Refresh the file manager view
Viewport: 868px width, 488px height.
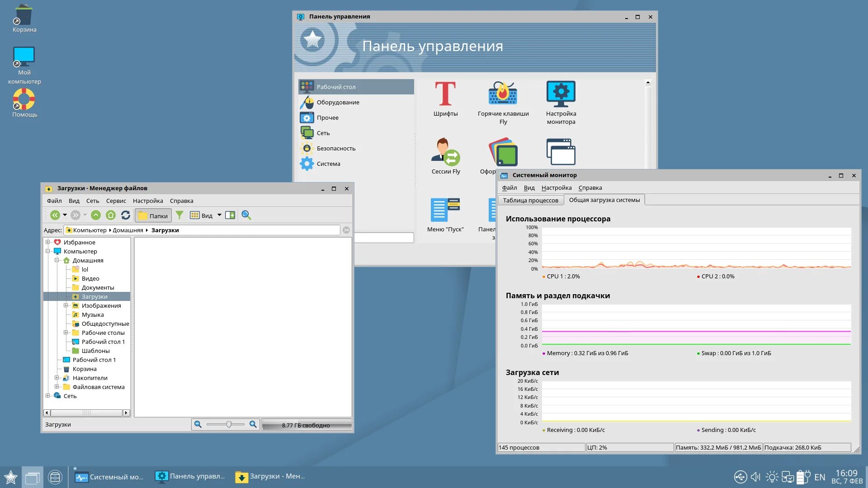[x=126, y=216]
